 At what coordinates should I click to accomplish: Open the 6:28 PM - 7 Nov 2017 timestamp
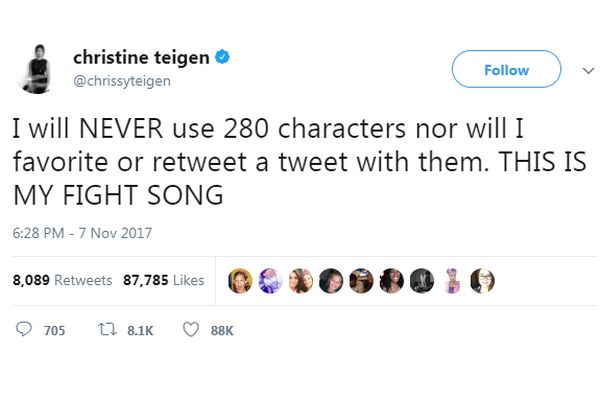(81, 234)
